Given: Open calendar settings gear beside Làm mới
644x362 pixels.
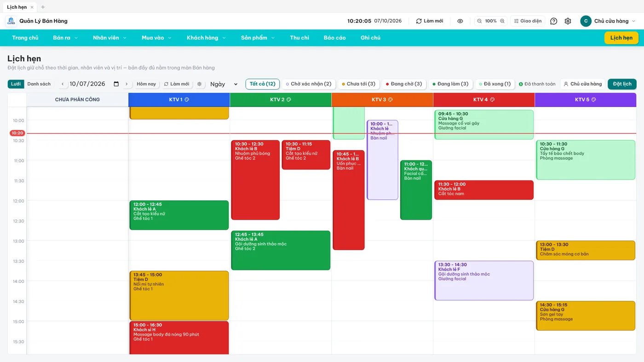Looking at the screenshot, I should point(199,84).
